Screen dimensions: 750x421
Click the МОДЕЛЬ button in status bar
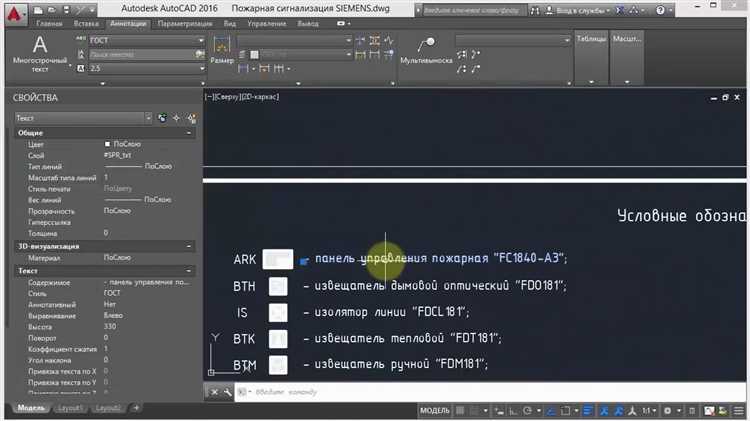[x=434, y=411]
